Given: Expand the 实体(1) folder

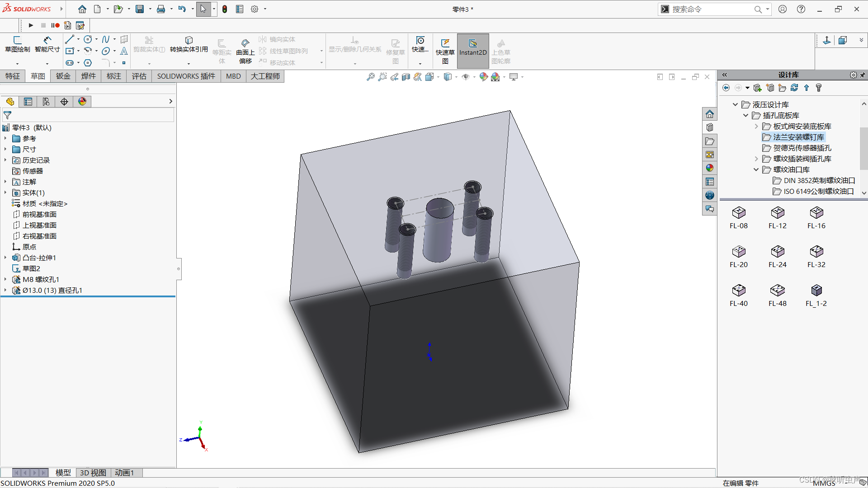Looking at the screenshot, I should [5, 192].
